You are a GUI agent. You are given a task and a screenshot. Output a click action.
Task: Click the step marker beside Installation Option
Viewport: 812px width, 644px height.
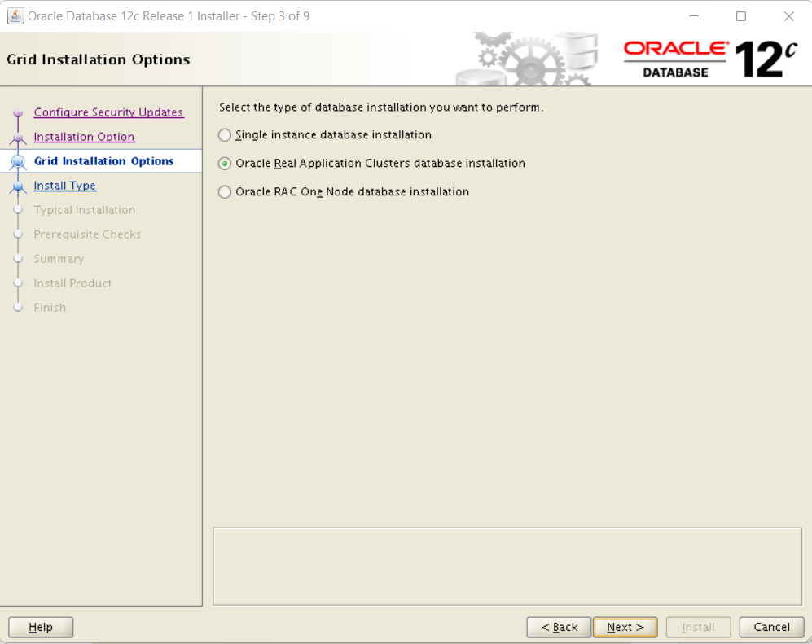point(18,138)
